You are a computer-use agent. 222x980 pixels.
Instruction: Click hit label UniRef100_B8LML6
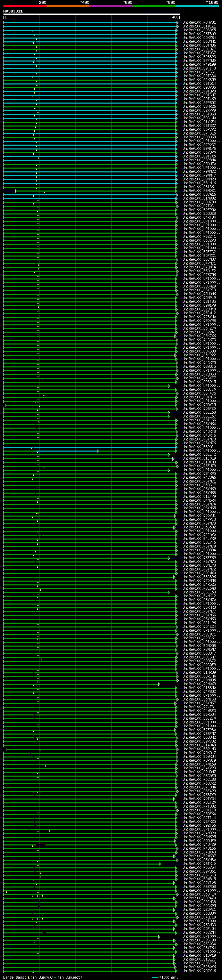point(199,183)
